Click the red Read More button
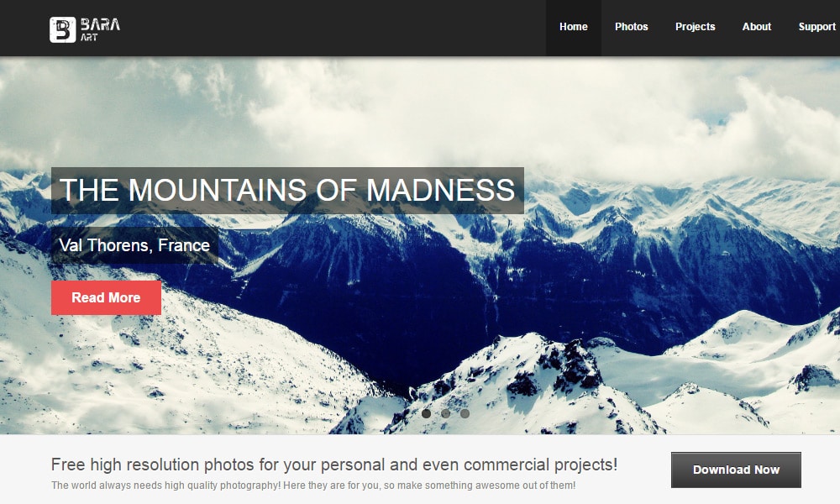This screenshot has height=504, width=840. 106,298
